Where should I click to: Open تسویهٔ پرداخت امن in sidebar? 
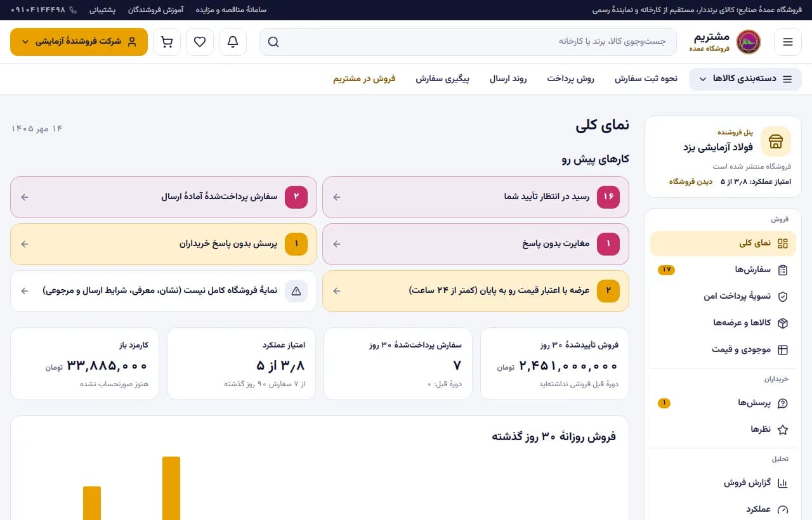tap(723, 296)
